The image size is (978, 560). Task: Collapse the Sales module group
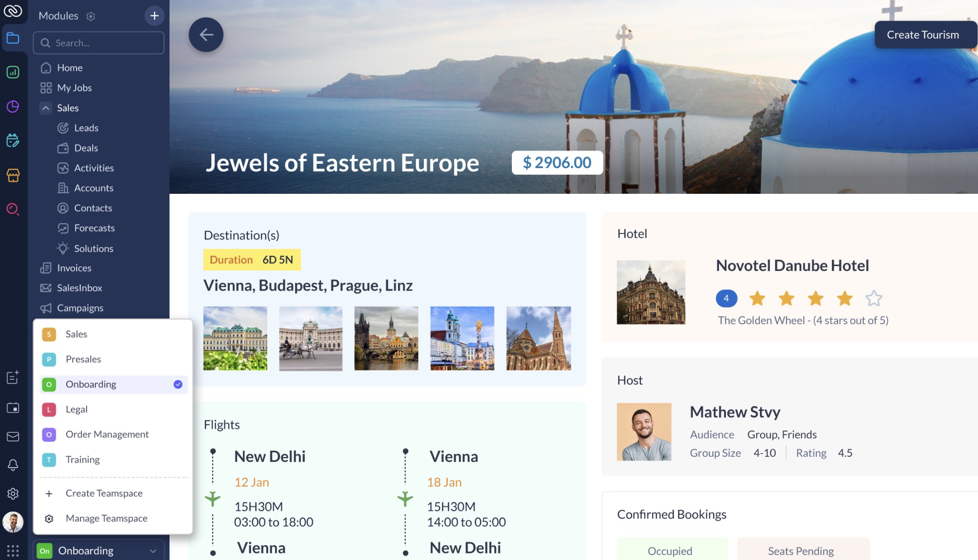(46, 108)
